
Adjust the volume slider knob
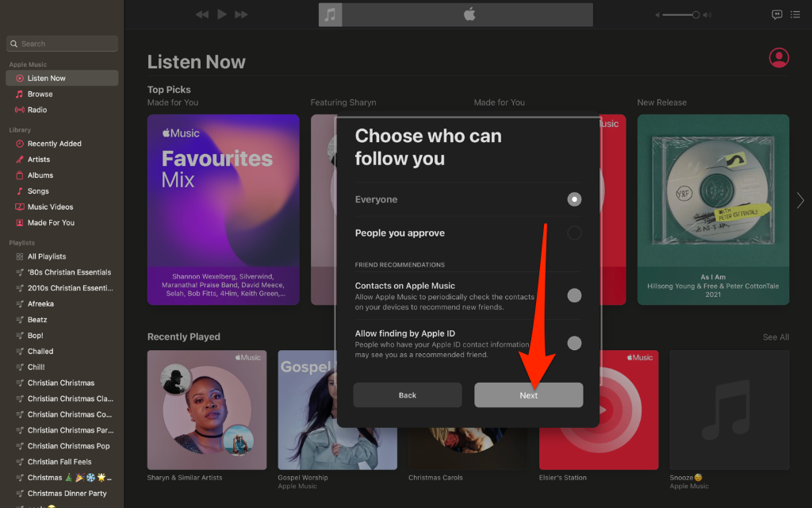(x=696, y=15)
